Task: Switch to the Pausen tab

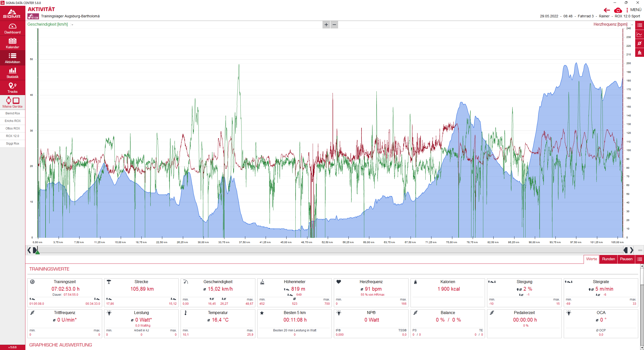Action: point(626,259)
